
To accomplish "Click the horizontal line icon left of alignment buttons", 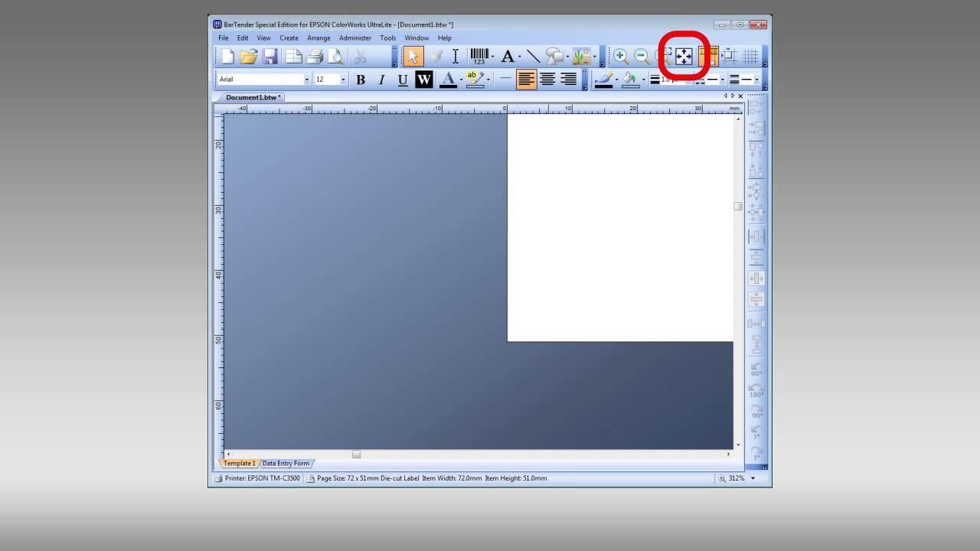I will coord(505,79).
